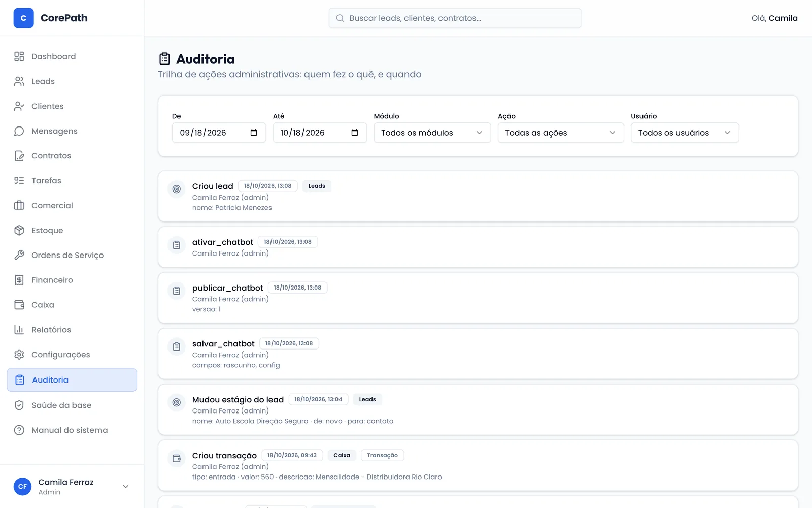The width and height of the screenshot is (812, 508).
Task: Click the 18/10/2026, 09:43 timestamp badge
Action: coord(292,455)
